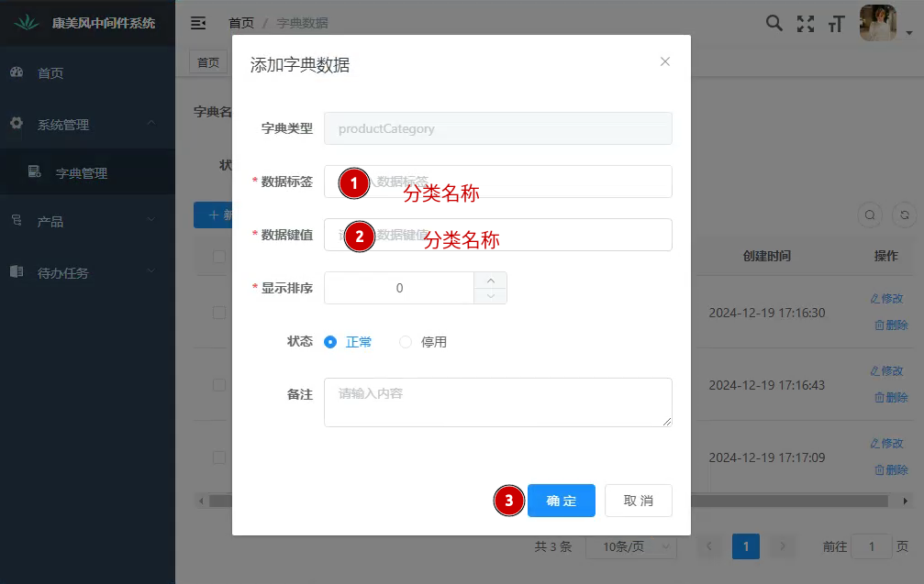Image resolution: width=924 pixels, height=584 pixels.
Task: Expand the 产品 sidebar menu
Action: coord(87,221)
